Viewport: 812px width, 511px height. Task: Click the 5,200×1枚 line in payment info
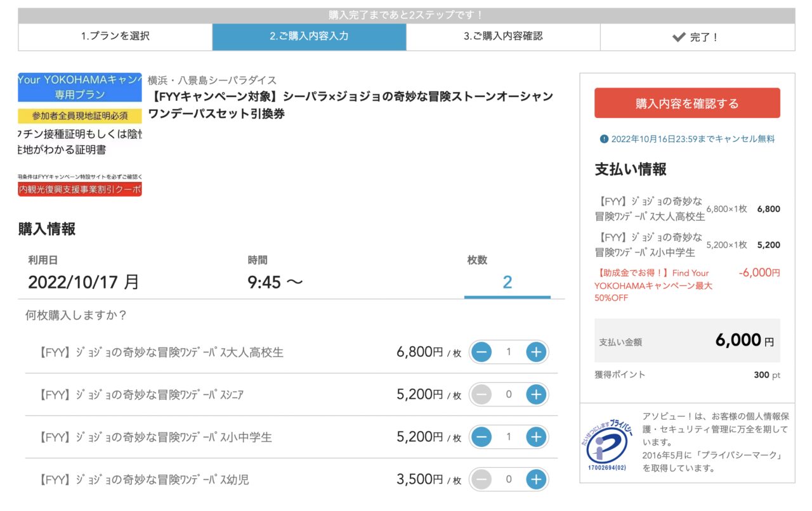tap(726, 245)
